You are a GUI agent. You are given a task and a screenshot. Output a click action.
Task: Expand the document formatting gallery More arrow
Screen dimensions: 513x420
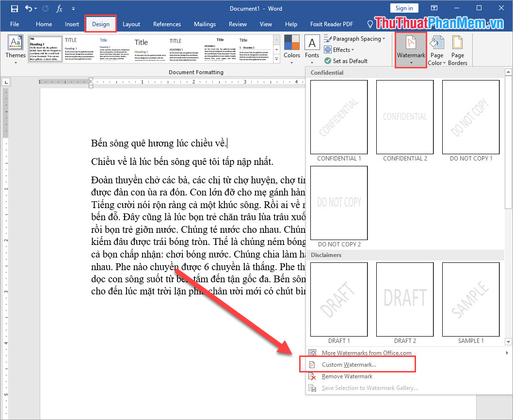click(x=276, y=59)
